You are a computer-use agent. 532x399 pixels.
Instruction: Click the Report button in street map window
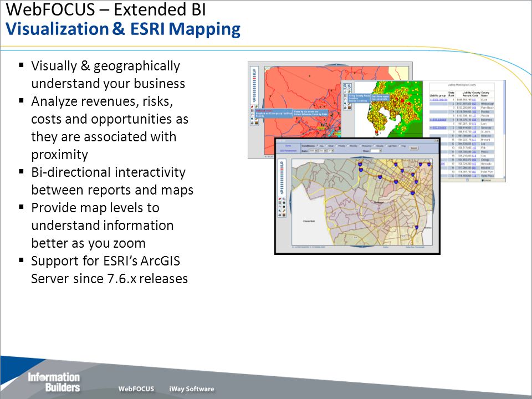413,149
